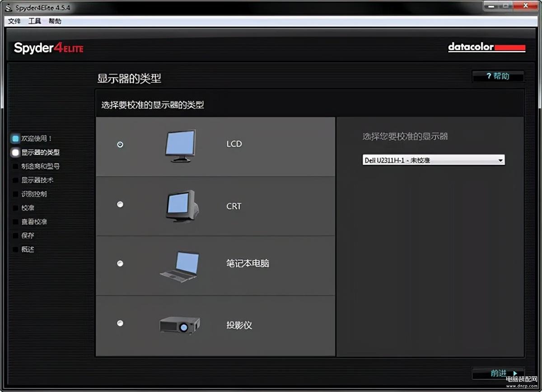The image size is (542, 392).
Task: Click the 前进 next button
Action: point(499,373)
